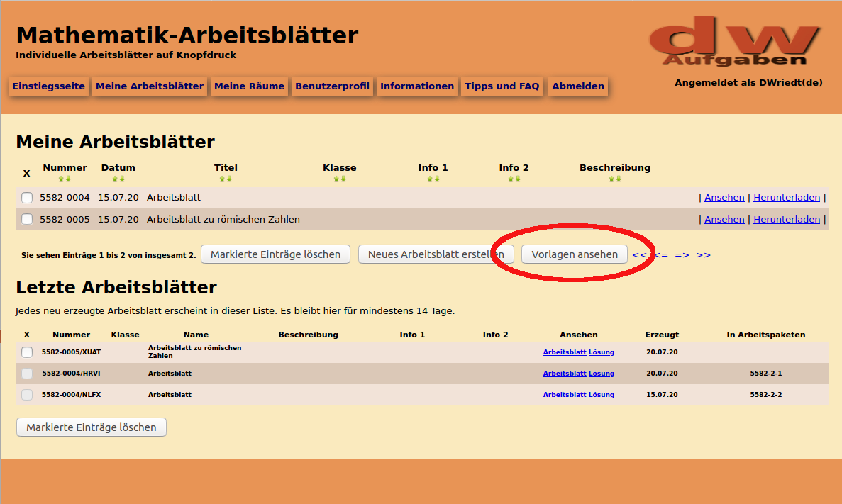Sort Titel column descending with down arrow
The image size is (842, 504).
(229, 179)
